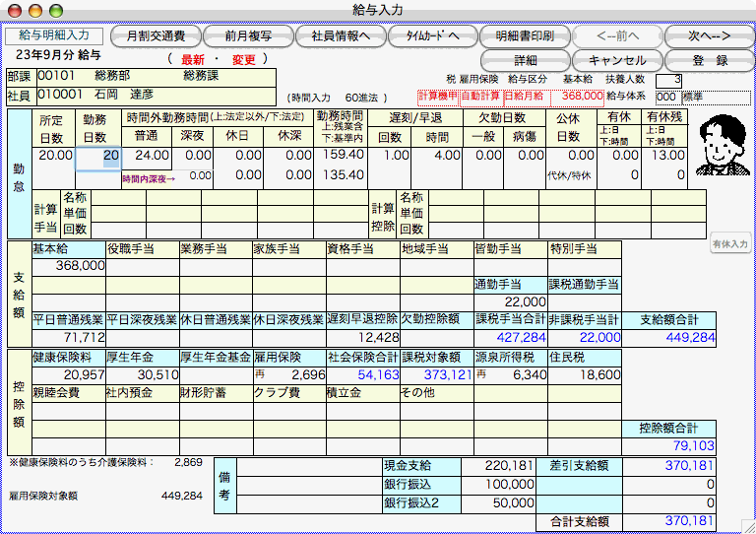Open 詳細 details
The width and height of the screenshot is (756, 534).
pos(524,60)
